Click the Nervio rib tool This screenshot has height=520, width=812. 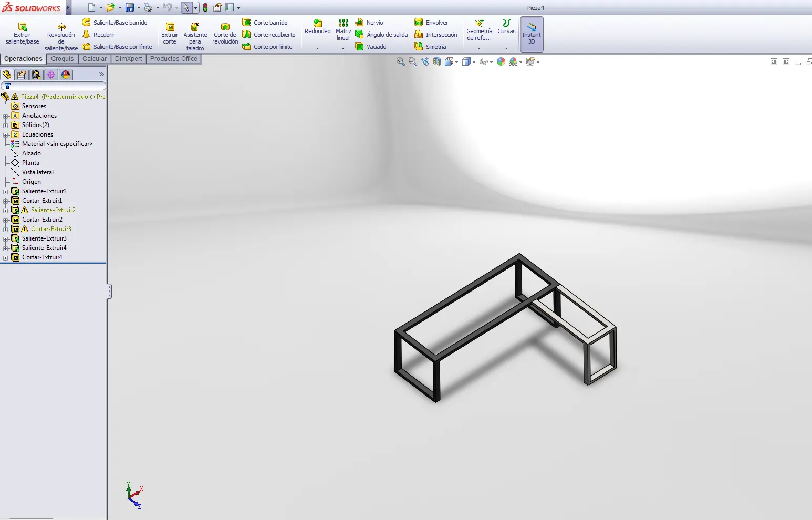pyautogui.click(x=369, y=23)
